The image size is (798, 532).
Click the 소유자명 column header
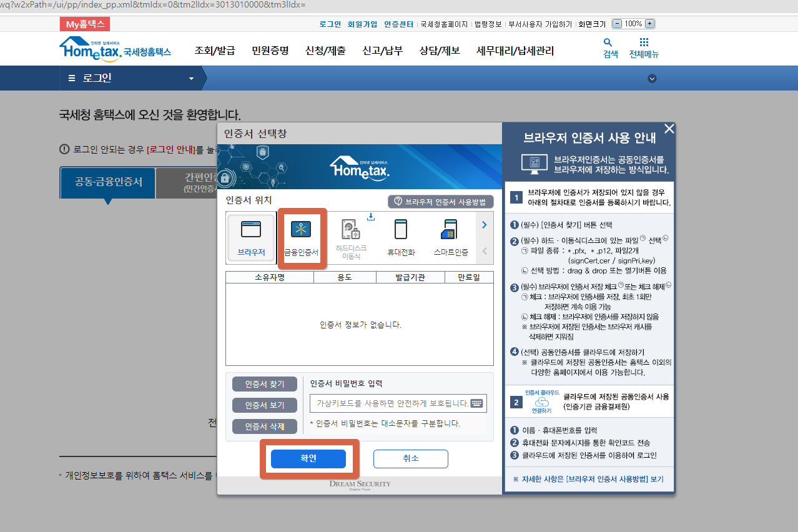pyautogui.click(x=270, y=277)
